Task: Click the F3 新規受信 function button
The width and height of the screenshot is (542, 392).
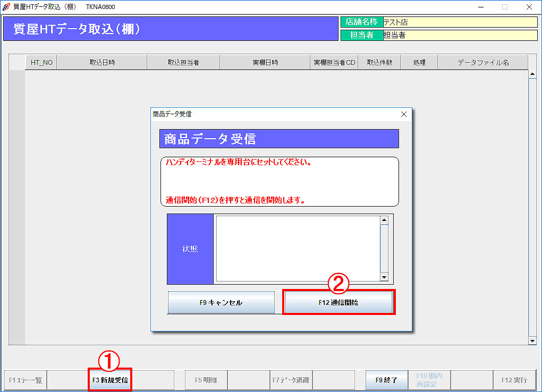Action: point(110,380)
